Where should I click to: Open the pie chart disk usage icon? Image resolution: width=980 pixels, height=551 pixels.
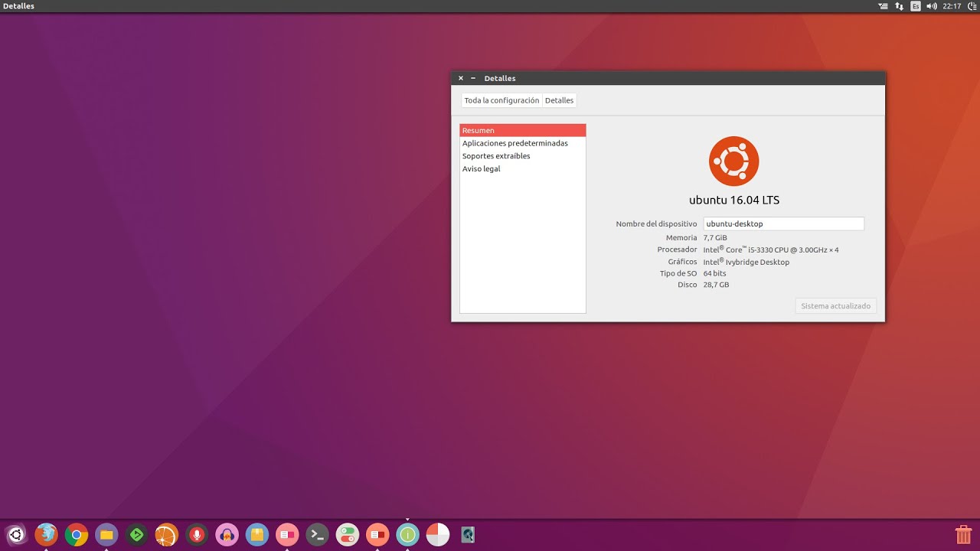click(x=438, y=534)
